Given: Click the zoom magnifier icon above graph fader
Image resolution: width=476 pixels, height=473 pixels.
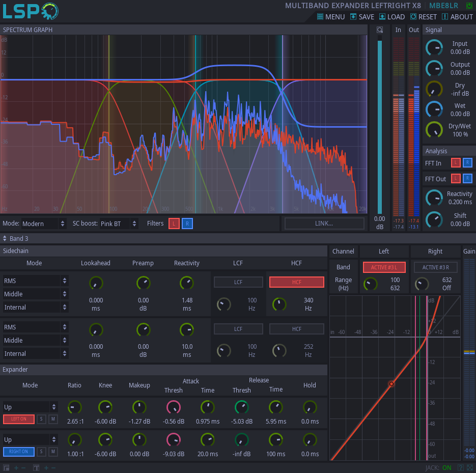Looking at the screenshot, I should pyautogui.click(x=380, y=30).
